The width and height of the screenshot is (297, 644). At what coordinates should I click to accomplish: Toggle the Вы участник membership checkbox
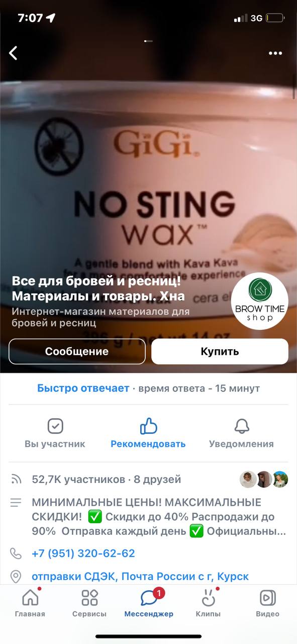point(55,427)
